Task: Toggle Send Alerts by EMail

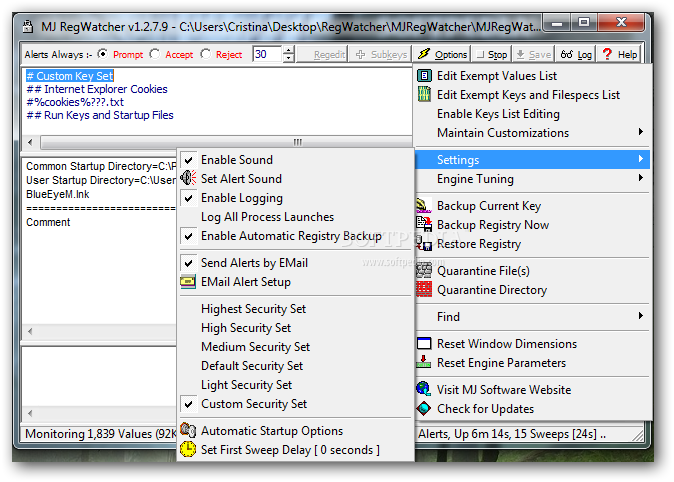Action: tap(296, 263)
